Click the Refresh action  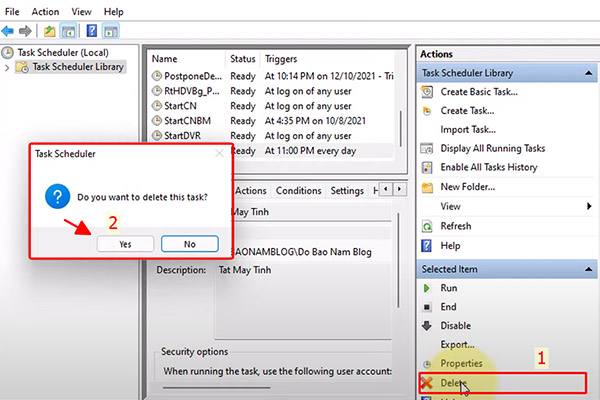tap(456, 226)
